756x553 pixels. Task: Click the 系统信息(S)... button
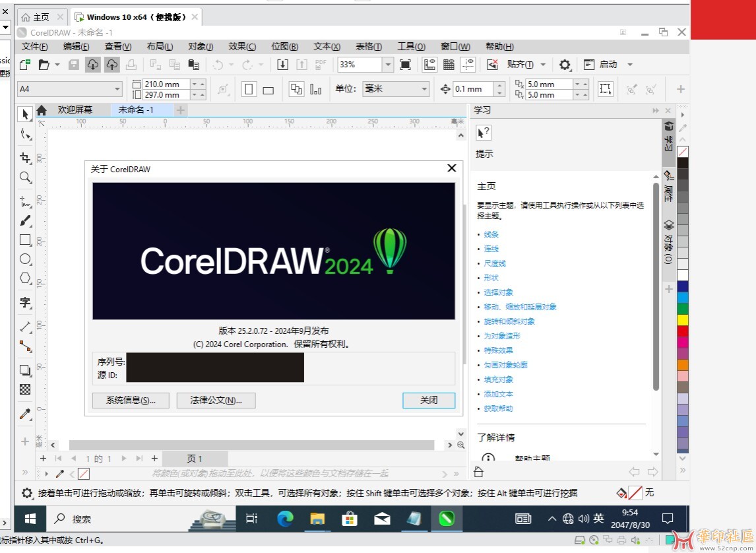click(x=131, y=400)
